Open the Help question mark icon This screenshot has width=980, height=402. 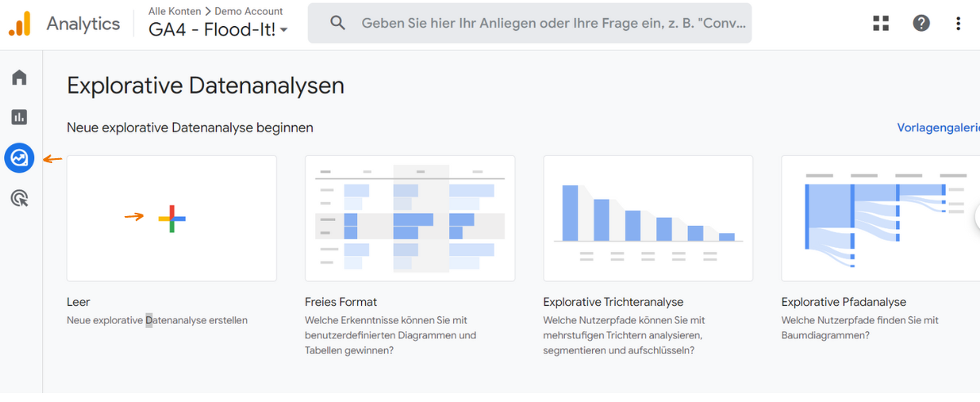pos(921,23)
